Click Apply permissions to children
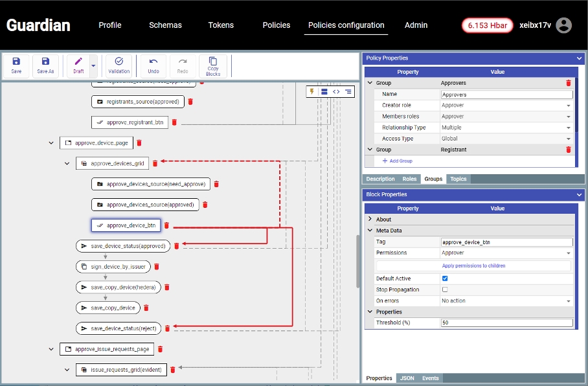This screenshot has height=386, width=588. pos(473,266)
